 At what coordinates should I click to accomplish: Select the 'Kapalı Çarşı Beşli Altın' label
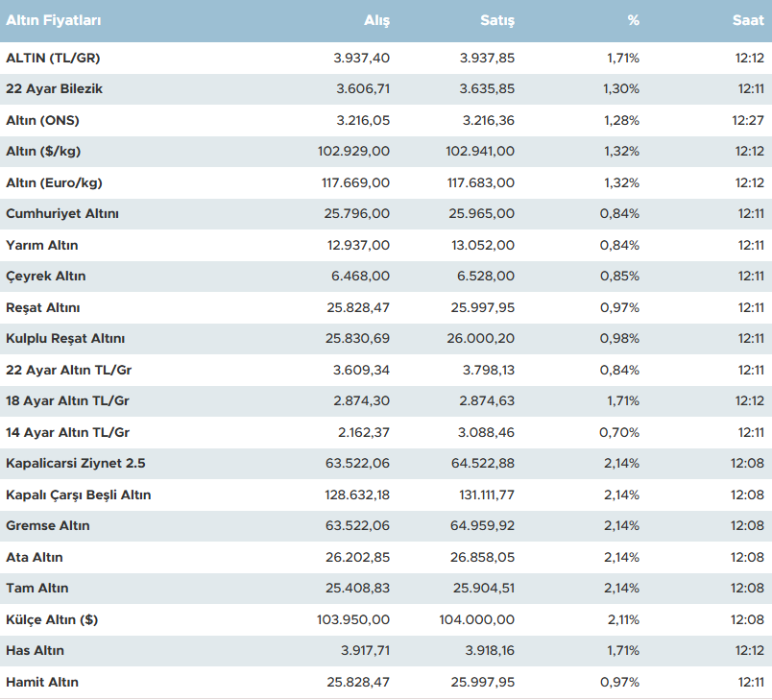pyautogui.click(x=79, y=495)
